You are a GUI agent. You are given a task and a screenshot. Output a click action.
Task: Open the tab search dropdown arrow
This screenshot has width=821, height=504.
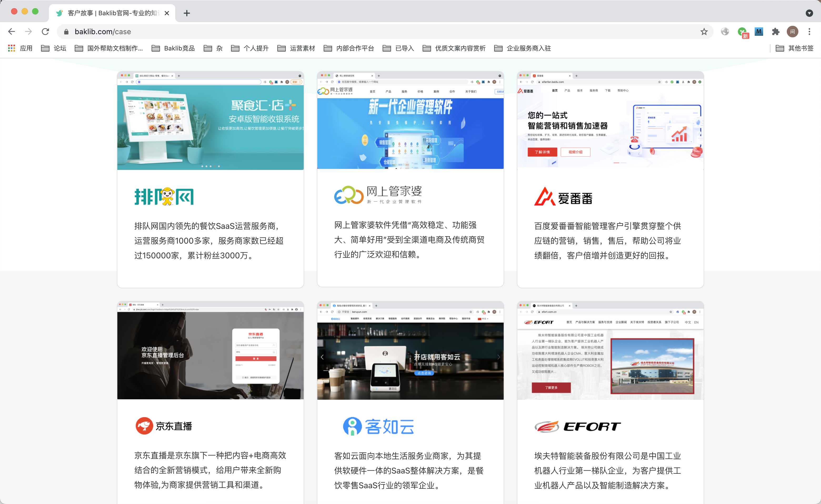809,13
